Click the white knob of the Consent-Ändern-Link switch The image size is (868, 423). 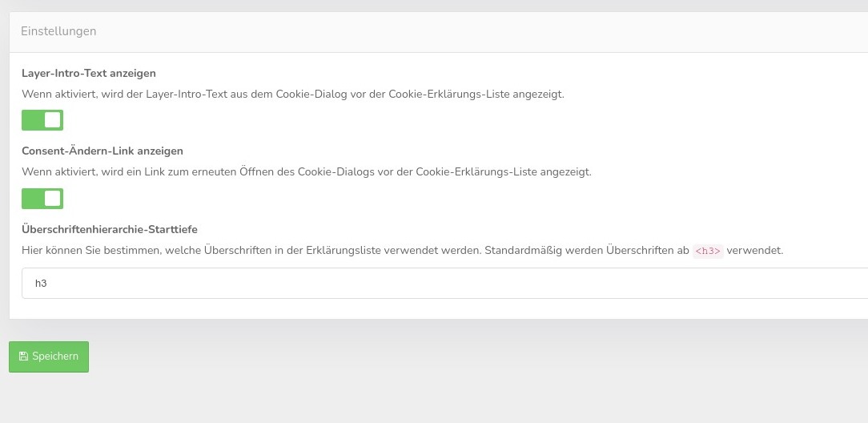[x=53, y=199]
